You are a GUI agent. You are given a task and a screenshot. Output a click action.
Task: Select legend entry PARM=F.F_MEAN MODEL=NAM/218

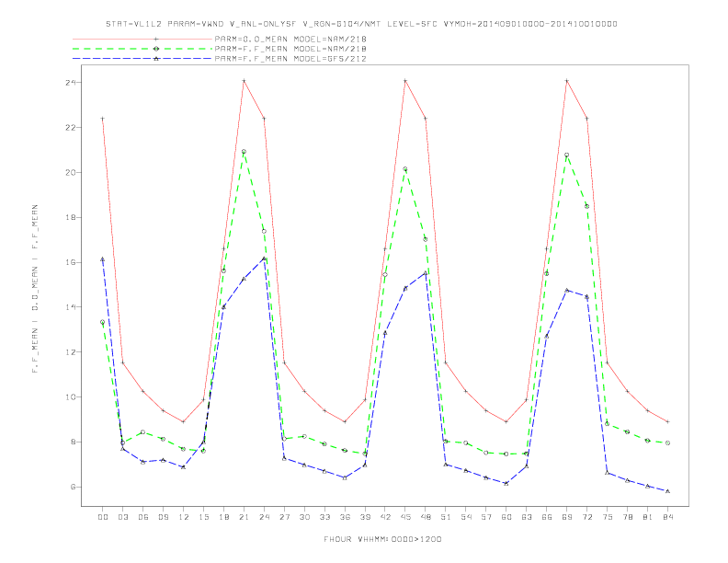290,49
